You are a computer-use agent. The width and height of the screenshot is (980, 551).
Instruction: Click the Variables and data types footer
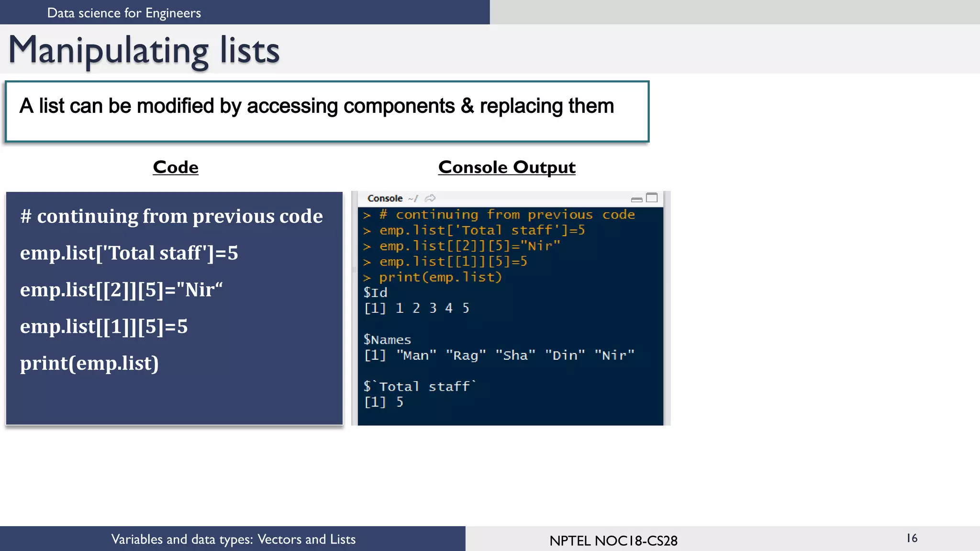coord(233,539)
